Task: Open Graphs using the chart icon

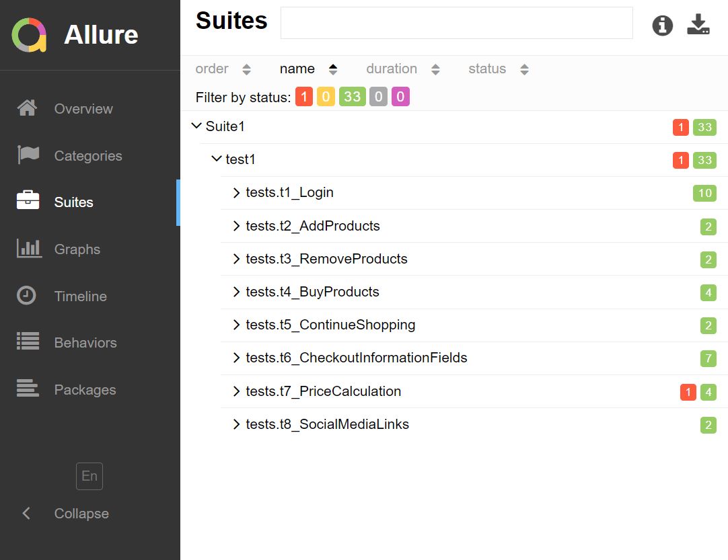Action: 28,249
